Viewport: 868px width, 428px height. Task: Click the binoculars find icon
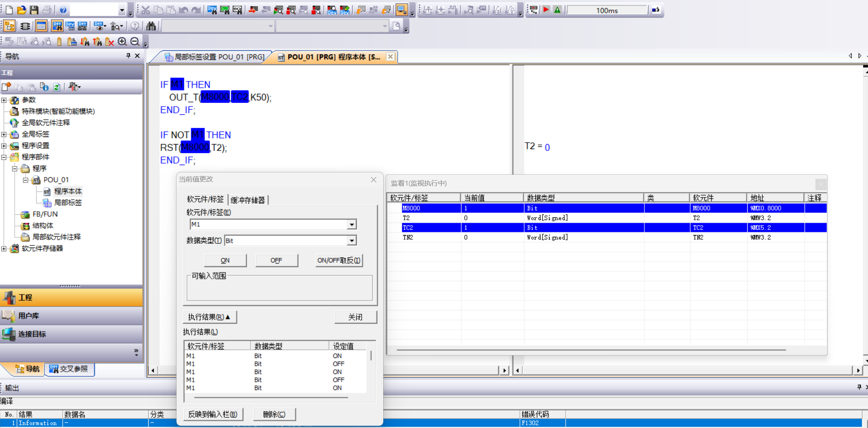[x=151, y=26]
